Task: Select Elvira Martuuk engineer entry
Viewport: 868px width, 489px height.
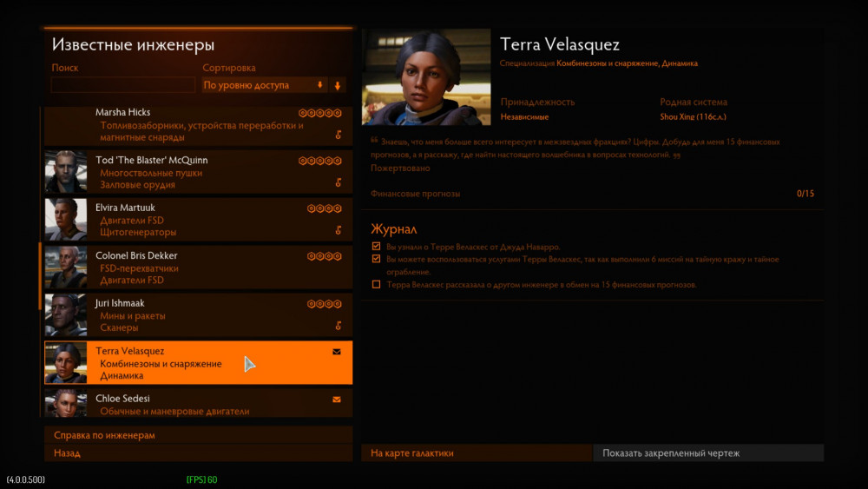Action: click(x=198, y=219)
